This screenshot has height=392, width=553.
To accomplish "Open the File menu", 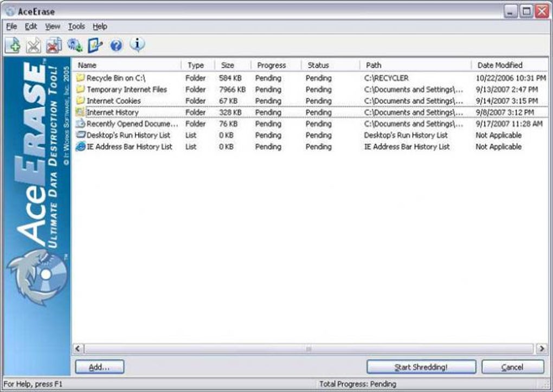I will (11, 27).
